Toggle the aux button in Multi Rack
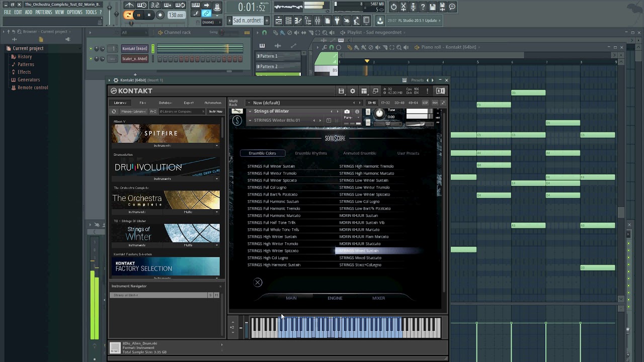The height and width of the screenshot is (362, 644). [435, 103]
